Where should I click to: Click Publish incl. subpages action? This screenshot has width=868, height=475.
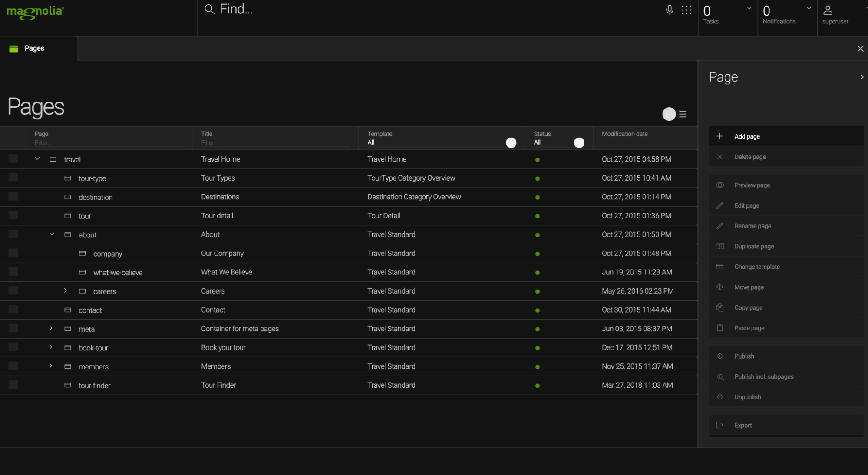pyautogui.click(x=763, y=376)
